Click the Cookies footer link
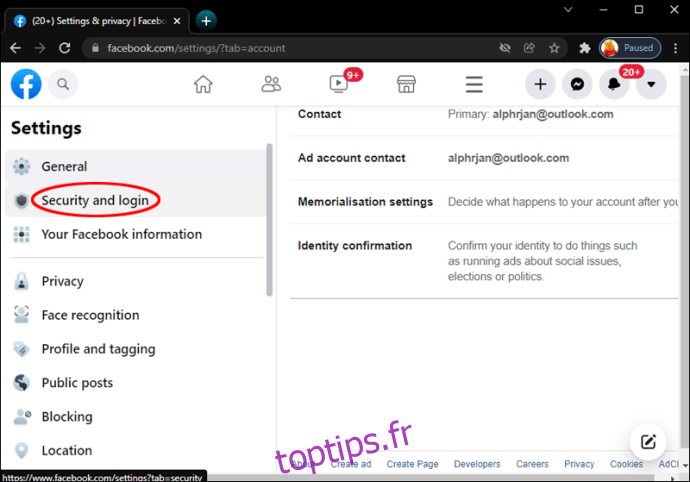690x482 pixels. (x=626, y=464)
